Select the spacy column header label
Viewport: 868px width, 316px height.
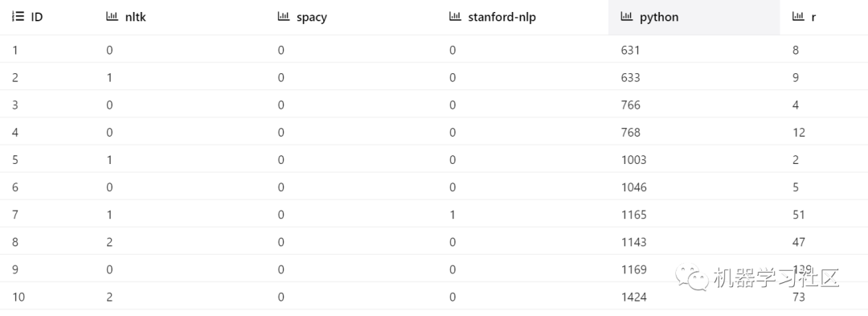click(x=312, y=17)
